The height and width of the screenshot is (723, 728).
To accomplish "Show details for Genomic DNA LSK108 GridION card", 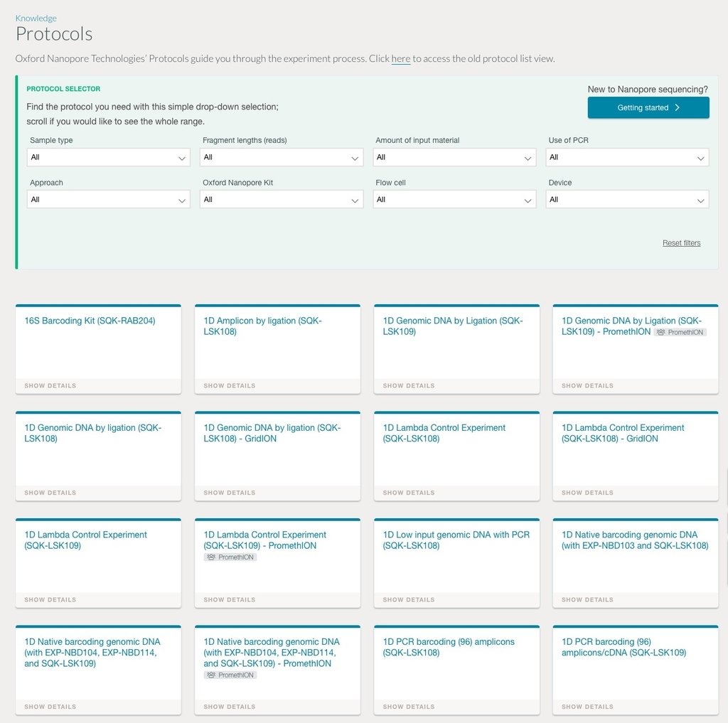I will click(230, 493).
